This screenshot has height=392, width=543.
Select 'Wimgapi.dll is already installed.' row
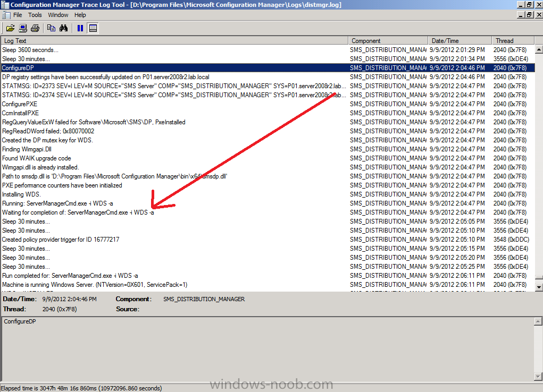pyautogui.click(x=268, y=167)
